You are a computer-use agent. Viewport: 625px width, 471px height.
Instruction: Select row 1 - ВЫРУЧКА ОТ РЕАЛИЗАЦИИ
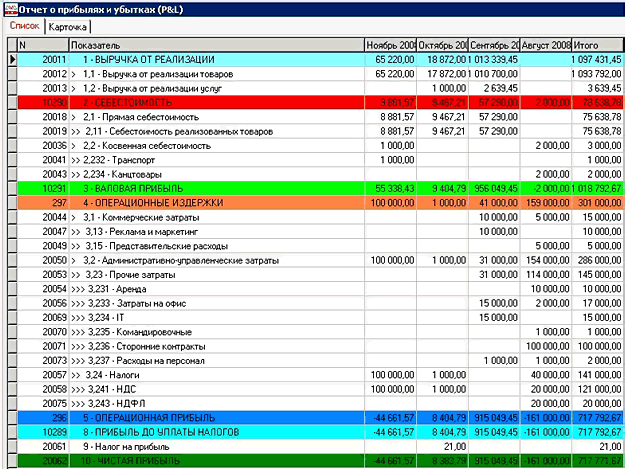320,60
